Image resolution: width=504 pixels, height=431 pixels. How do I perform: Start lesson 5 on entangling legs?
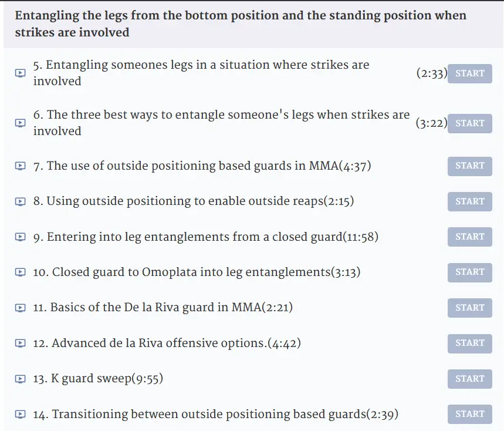pos(469,73)
